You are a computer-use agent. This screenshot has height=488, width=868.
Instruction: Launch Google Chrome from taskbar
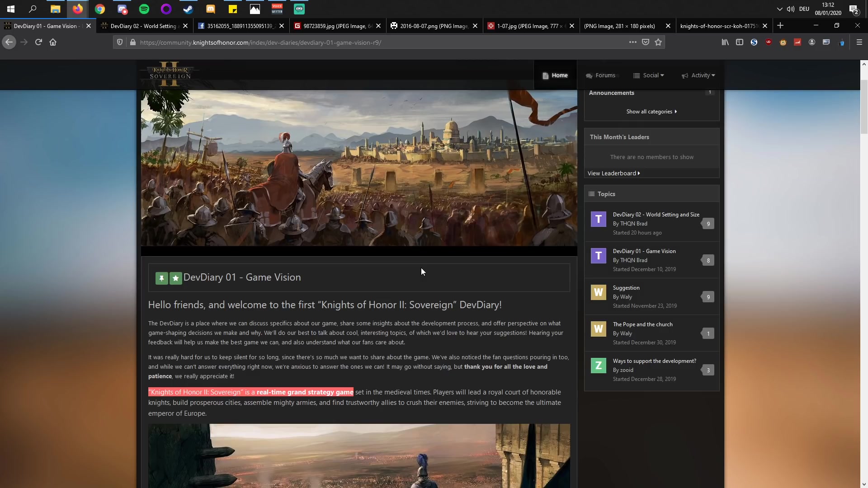tap(100, 9)
